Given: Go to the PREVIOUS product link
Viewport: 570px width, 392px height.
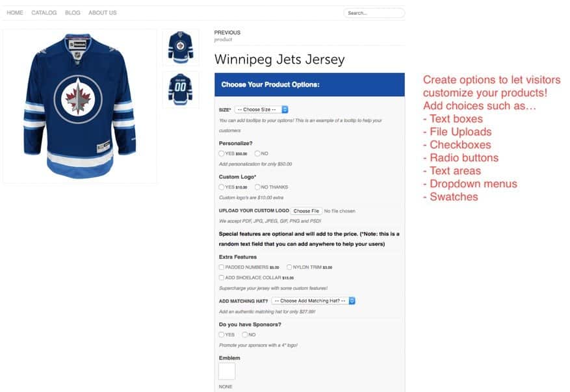Looking at the screenshot, I should (x=227, y=33).
